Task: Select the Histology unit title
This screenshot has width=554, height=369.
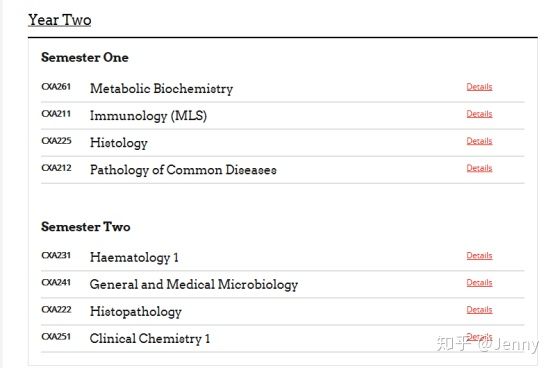Action: point(119,143)
